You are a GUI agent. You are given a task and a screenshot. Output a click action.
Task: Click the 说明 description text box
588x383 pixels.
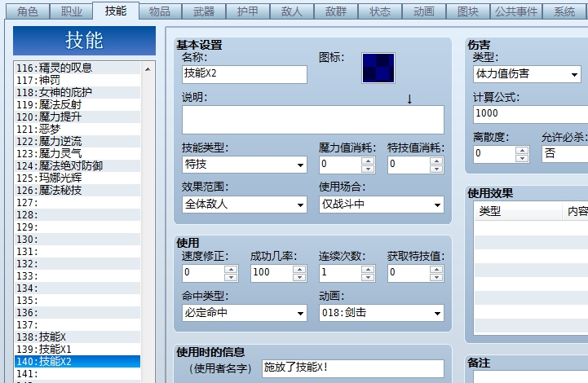tap(313, 120)
